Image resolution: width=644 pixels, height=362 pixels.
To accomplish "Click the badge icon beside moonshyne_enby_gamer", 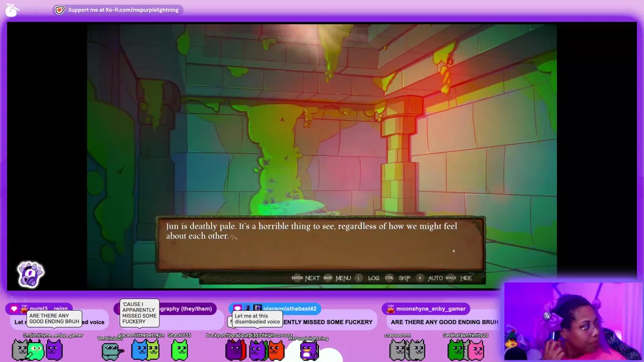I will (390, 309).
